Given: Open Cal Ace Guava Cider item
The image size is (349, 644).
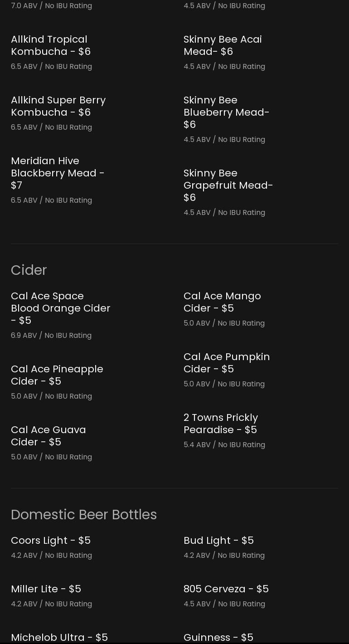Looking at the screenshot, I should tap(48, 436).
